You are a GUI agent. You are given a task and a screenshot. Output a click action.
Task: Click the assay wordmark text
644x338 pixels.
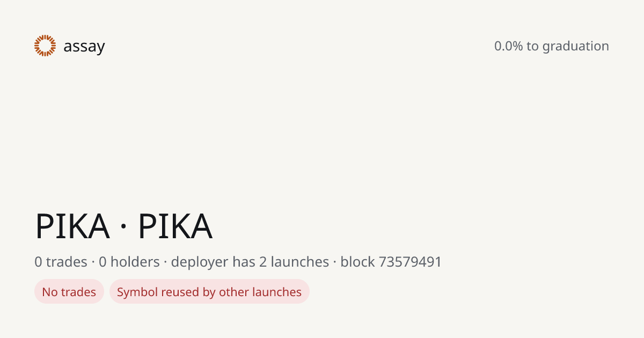tap(84, 47)
